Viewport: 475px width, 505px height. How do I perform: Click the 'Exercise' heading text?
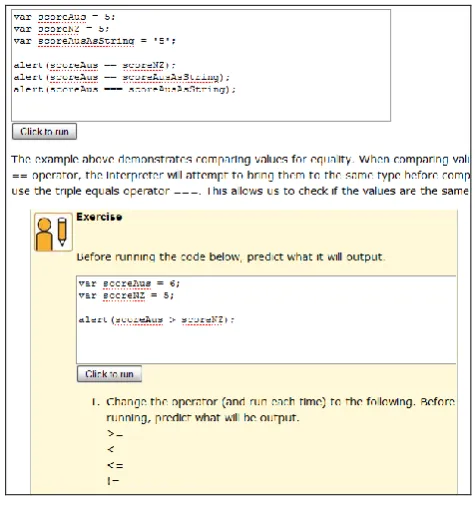tap(99, 217)
